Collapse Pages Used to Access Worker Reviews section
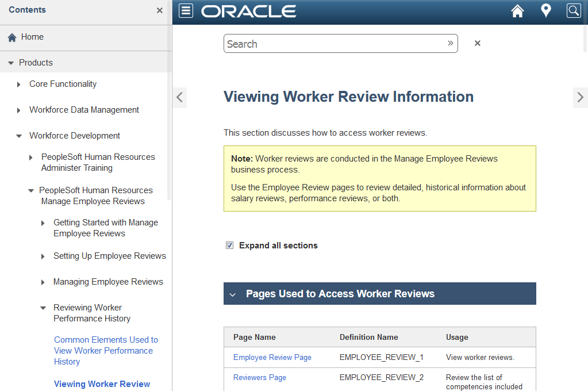 click(232, 294)
